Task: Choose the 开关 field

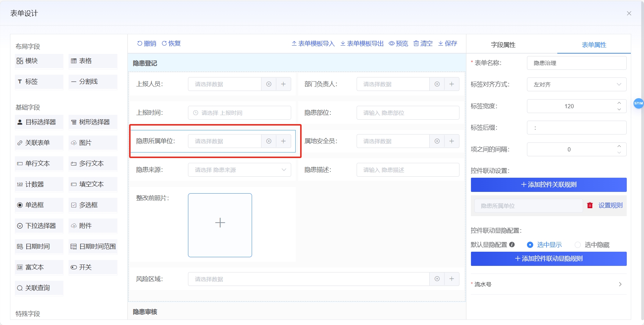Action: [x=93, y=267]
